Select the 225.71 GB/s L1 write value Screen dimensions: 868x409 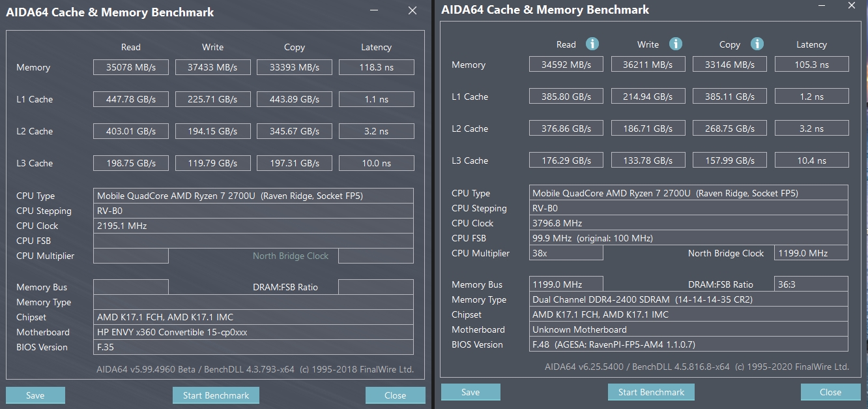tap(212, 99)
